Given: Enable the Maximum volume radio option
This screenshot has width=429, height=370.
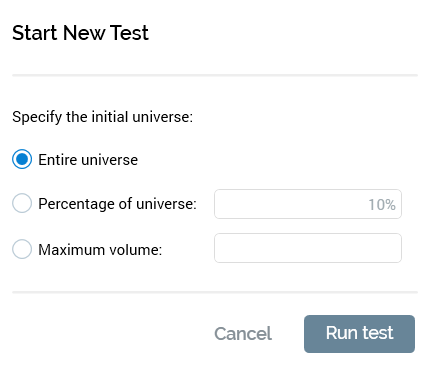Looking at the screenshot, I should pos(22,249).
